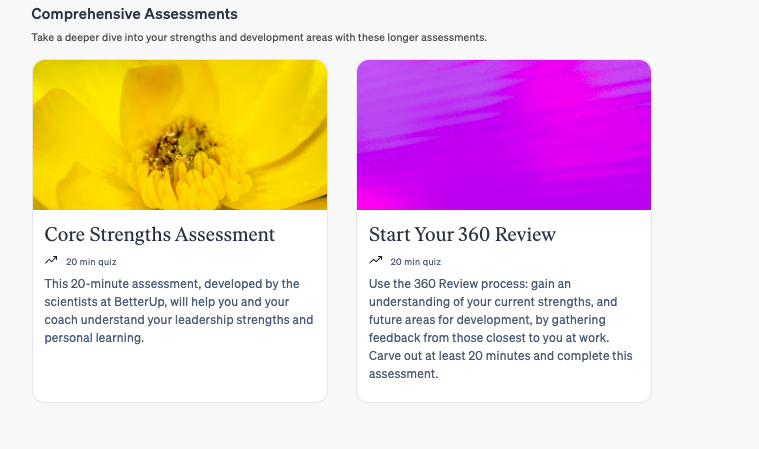Viewport: 759px width, 449px height.
Task: Click the blank lower area of Core Strengths card
Action: tap(180, 374)
